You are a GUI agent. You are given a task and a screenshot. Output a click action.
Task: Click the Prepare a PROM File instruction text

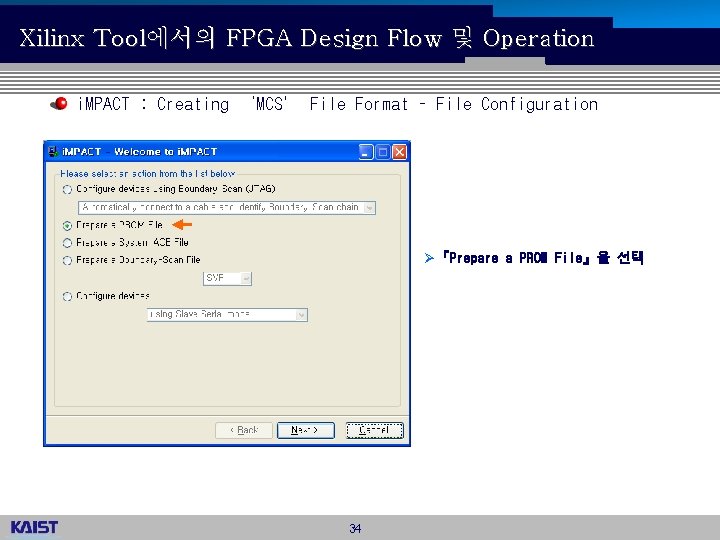543,258
